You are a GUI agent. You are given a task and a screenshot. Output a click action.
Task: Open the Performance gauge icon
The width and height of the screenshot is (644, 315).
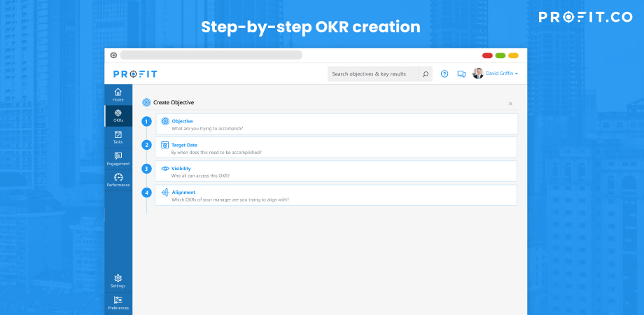(x=118, y=177)
